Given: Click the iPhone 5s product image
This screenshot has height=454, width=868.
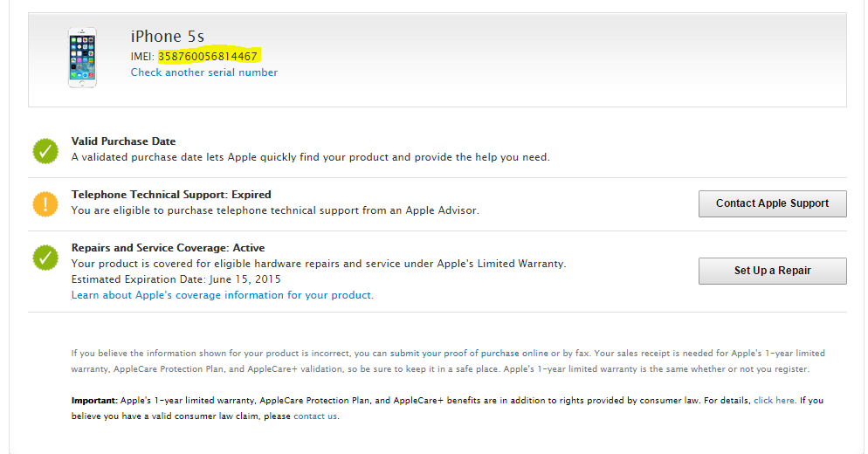Looking at the screenshot, I should tap(82, 58).
